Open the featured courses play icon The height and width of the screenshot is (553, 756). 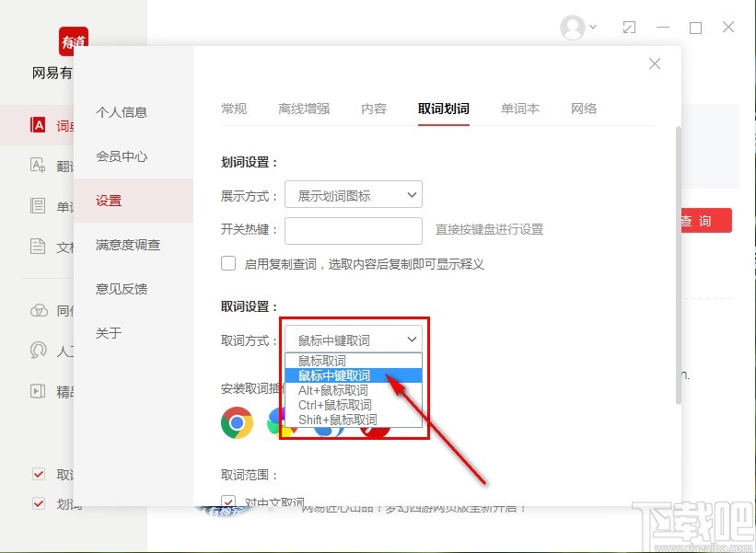point(38,391)
